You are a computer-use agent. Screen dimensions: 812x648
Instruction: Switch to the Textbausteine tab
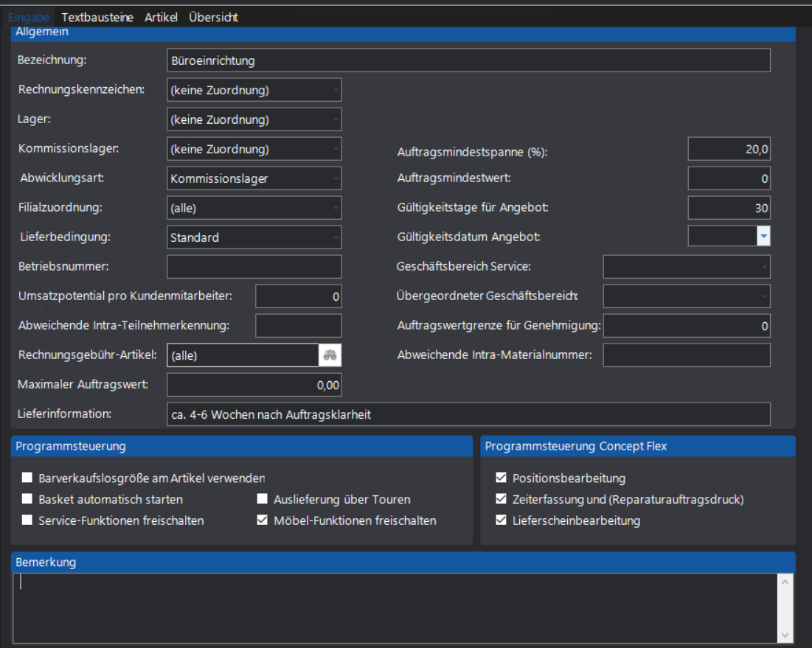click(99, 17)
